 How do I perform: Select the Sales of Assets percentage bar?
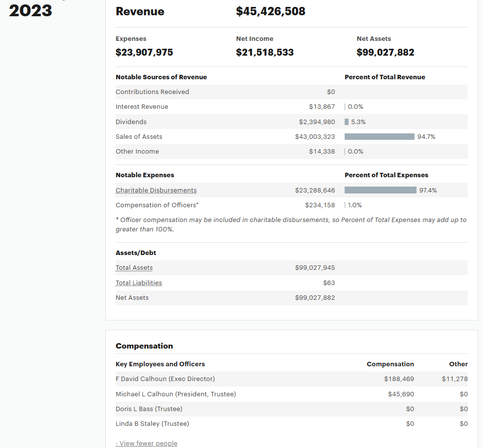tap(379, 136)
